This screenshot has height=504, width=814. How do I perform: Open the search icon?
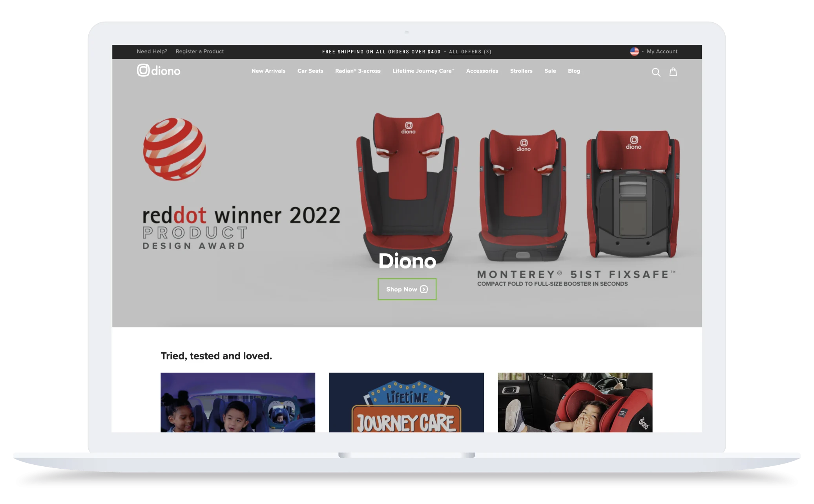(x=656, y=72)
